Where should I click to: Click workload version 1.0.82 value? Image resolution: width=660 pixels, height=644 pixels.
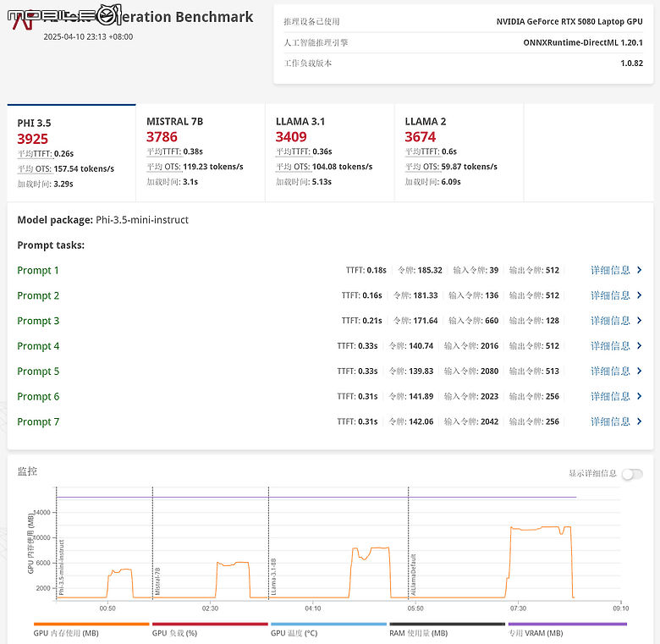pos(632,63)
